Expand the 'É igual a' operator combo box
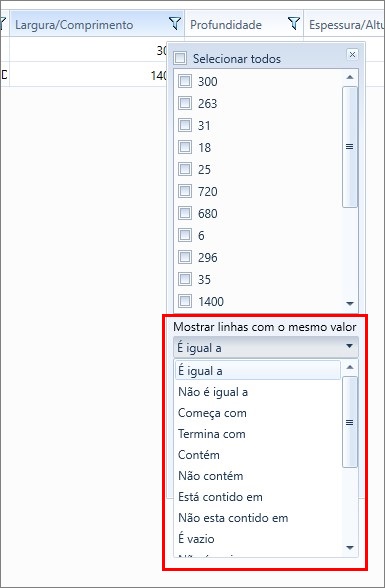The width and height of the screenshot is (385, 588). tap(266, 347)
